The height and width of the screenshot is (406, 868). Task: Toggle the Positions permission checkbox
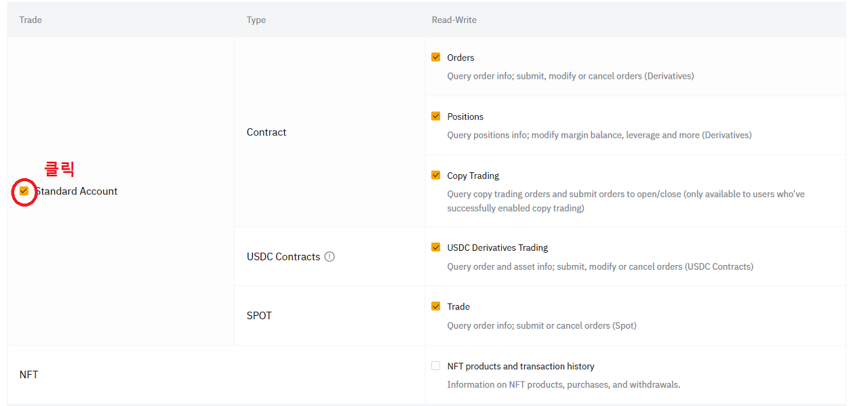[x=435, y=117]
